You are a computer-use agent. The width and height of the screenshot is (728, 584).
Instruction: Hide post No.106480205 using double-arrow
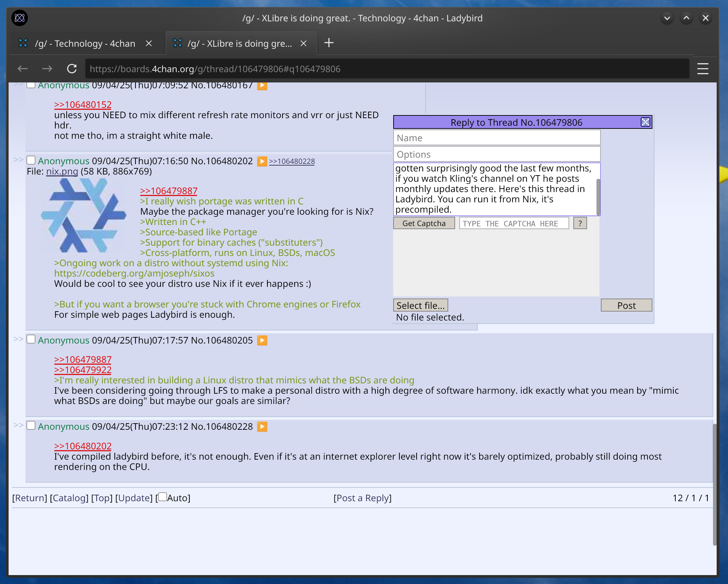[18, 339]
